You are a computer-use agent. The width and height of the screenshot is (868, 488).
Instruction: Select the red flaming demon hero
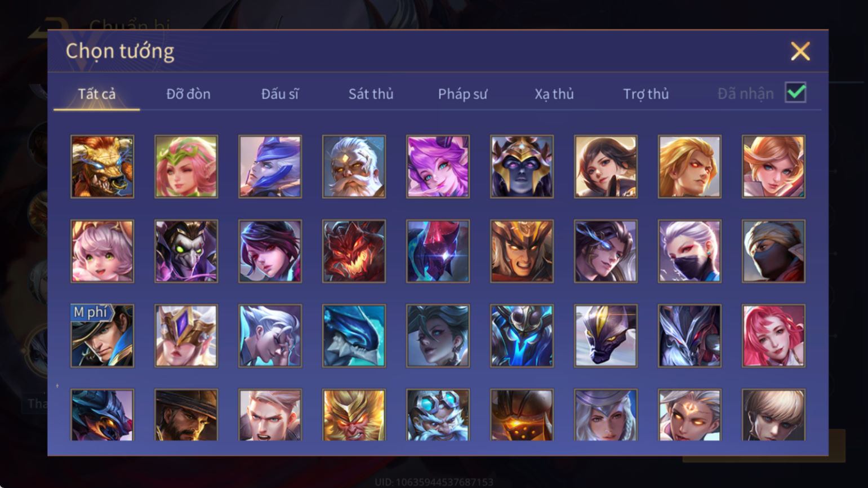click(354, 251)
